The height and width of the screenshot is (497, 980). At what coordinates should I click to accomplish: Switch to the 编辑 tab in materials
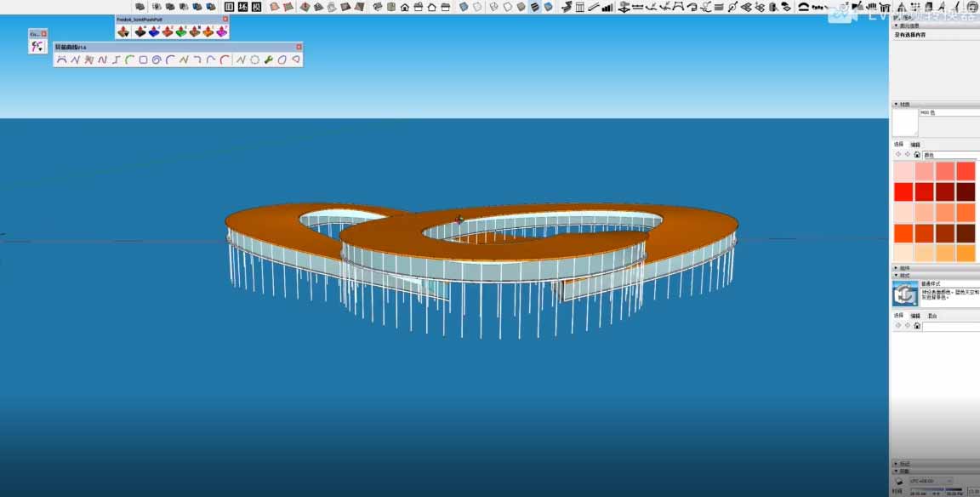coord(915,145)
